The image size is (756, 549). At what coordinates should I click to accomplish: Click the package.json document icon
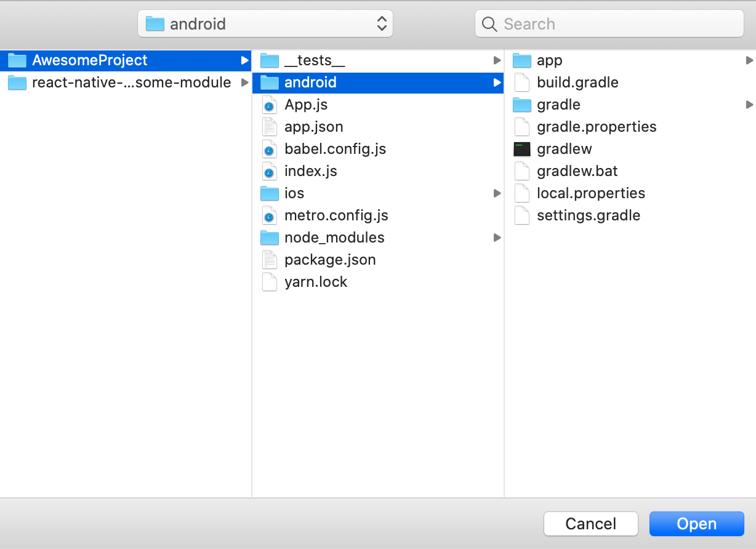pyautogui.click(x=270, y=260)
